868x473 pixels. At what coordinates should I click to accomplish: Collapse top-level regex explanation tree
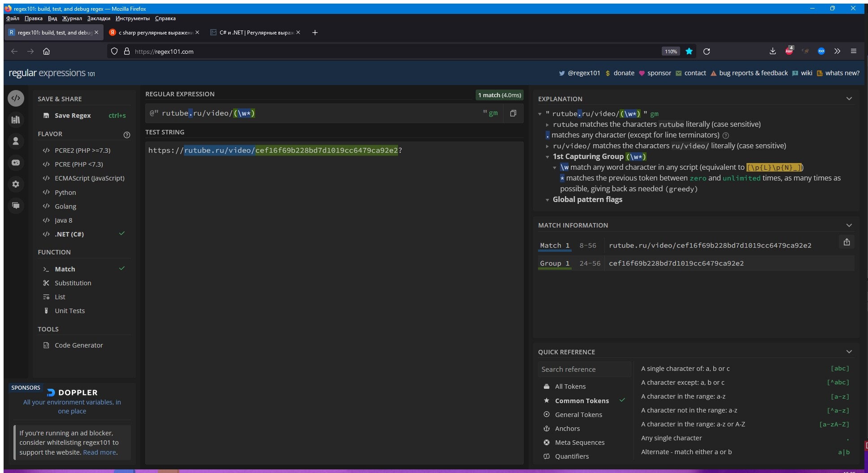[x=540, y=114]
